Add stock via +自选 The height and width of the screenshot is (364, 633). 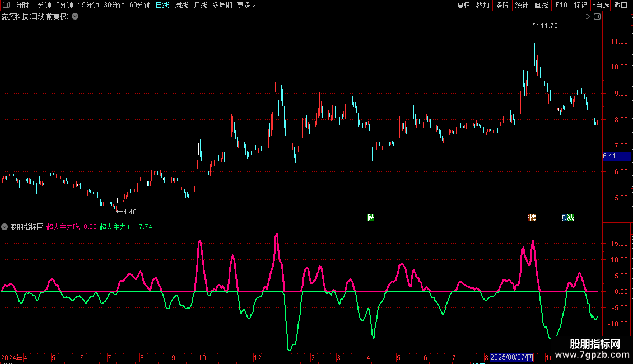(601, 5)
